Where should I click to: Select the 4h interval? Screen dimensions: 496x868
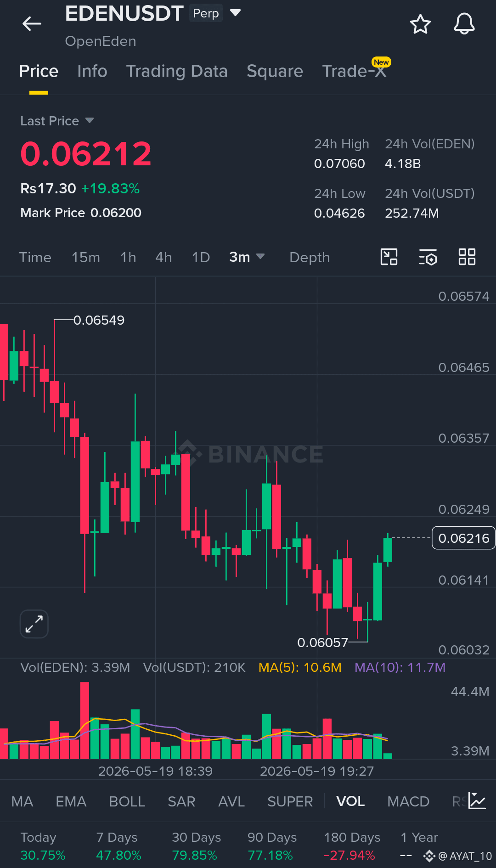tap(163, 257)
